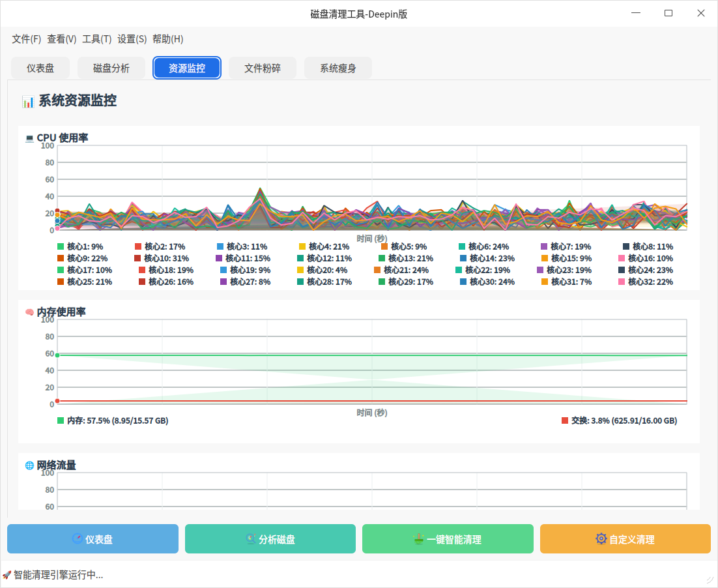Click the rocket icon in status bar

click(x=7, y=575)
